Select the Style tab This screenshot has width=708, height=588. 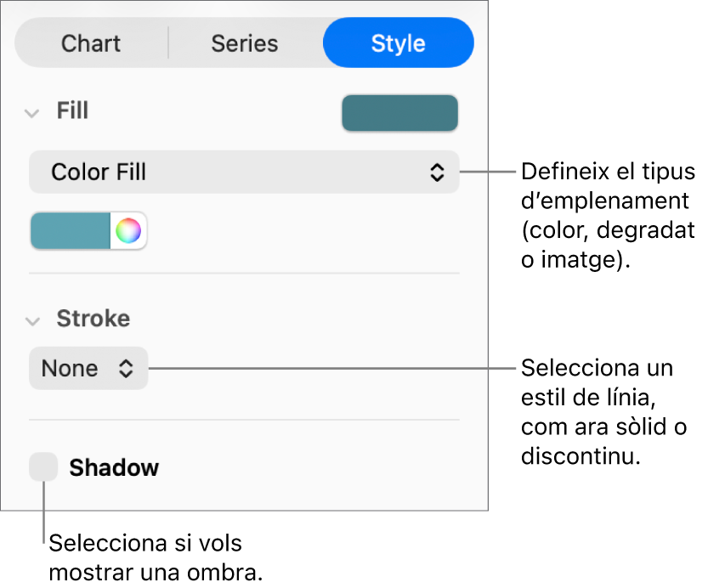point(398,42)
